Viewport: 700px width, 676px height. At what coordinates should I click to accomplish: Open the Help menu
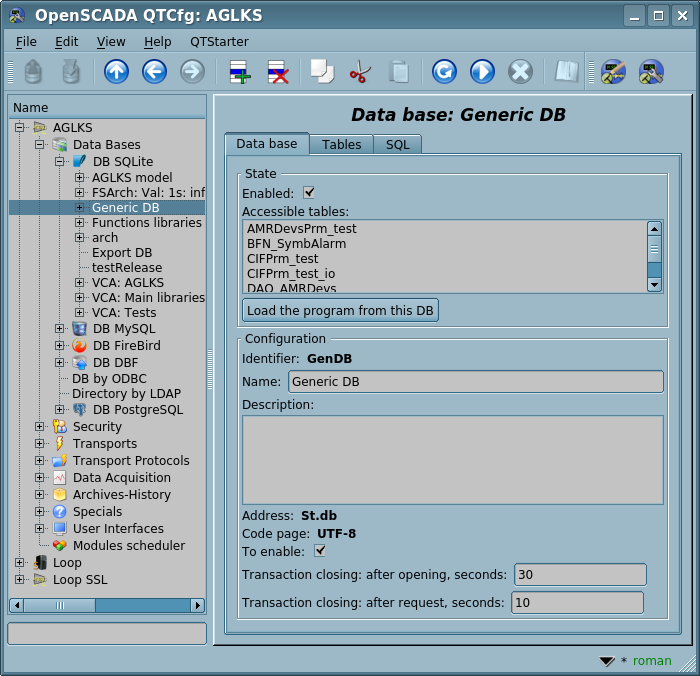point(158,42)
